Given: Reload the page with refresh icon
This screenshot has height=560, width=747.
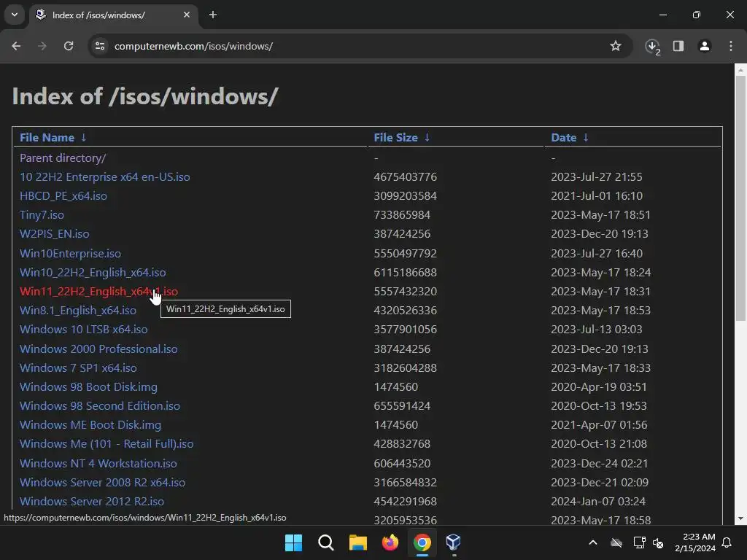Looking at the screenshot, I should point(69,46).
